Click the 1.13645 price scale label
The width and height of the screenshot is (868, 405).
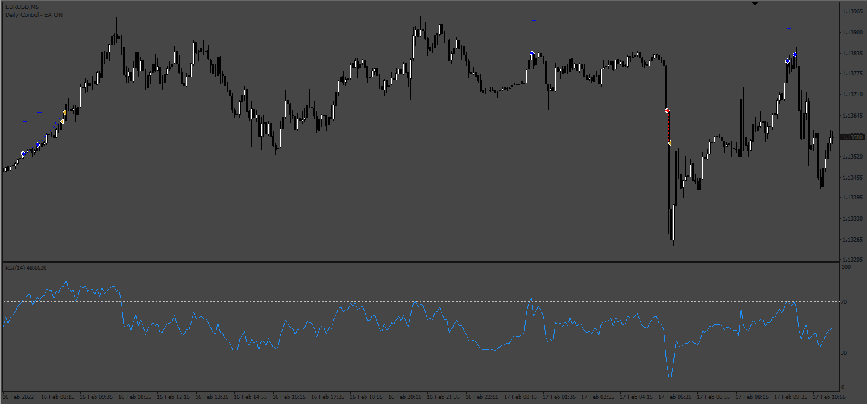(854, 115)
